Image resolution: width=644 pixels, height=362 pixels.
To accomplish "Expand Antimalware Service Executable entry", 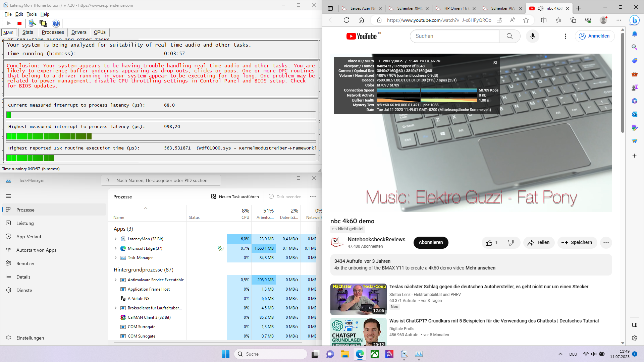I will pyautogui.click(x=116, y=280).
